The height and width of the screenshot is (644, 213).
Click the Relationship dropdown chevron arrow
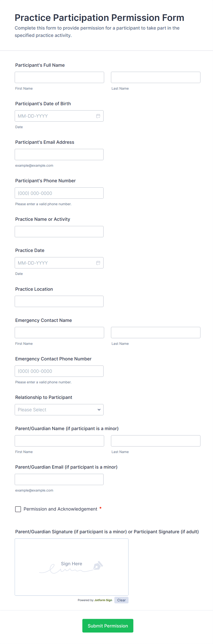point(99,410)
